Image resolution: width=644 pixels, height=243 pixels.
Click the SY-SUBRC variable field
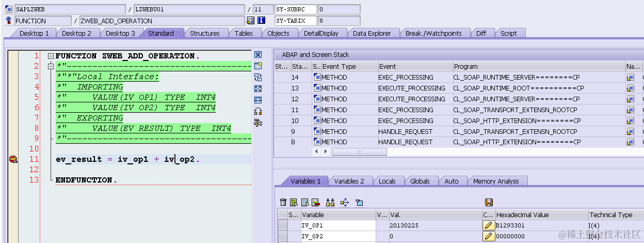tap(295, 9)
